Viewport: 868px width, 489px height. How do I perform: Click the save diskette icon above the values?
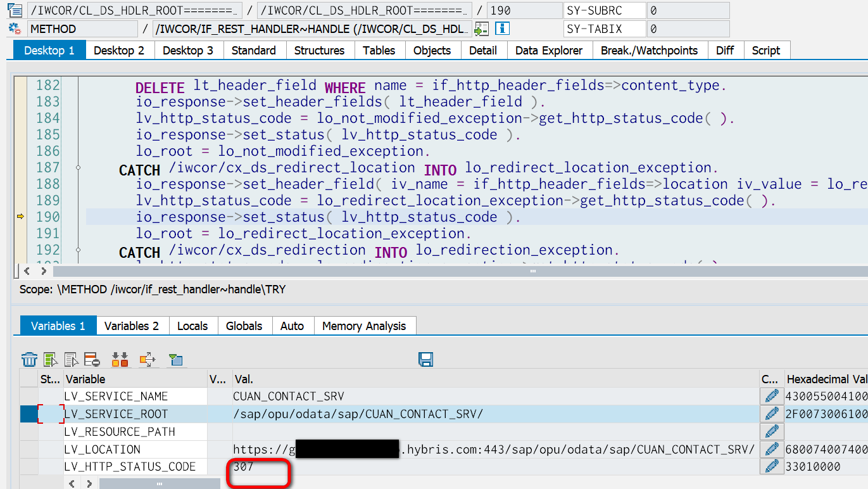click(426, 360)
